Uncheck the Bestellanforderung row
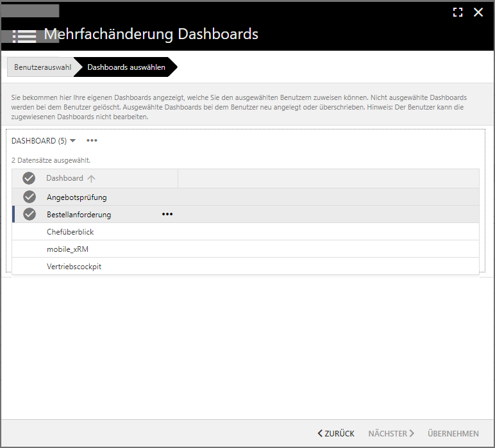The width and height of the screenshot is (495, 448). point(29,214)
